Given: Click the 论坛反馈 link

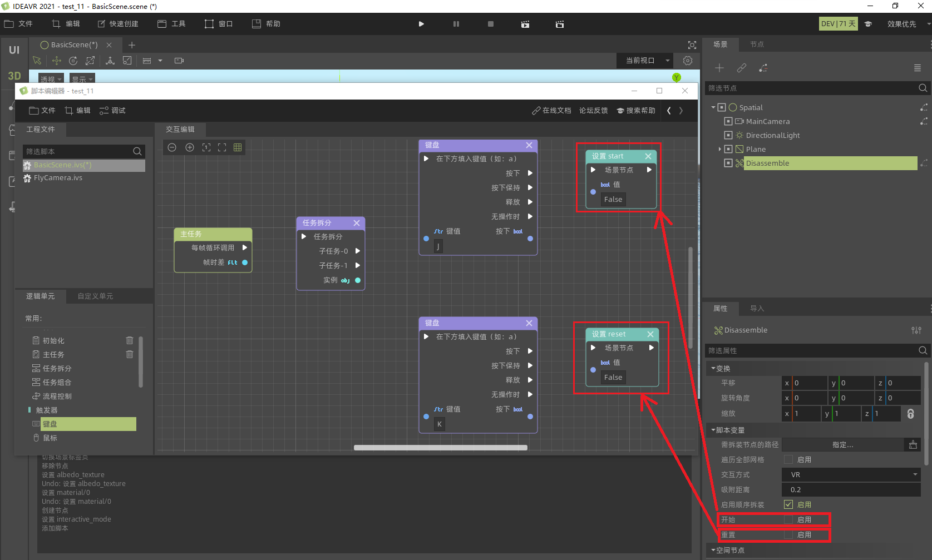Looking at the screenshot, I should 593,111.
